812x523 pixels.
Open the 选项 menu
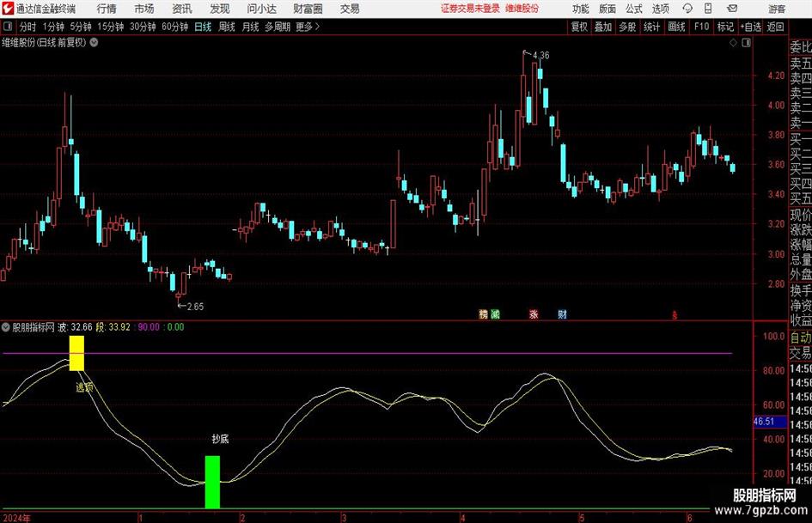point(660,9)
